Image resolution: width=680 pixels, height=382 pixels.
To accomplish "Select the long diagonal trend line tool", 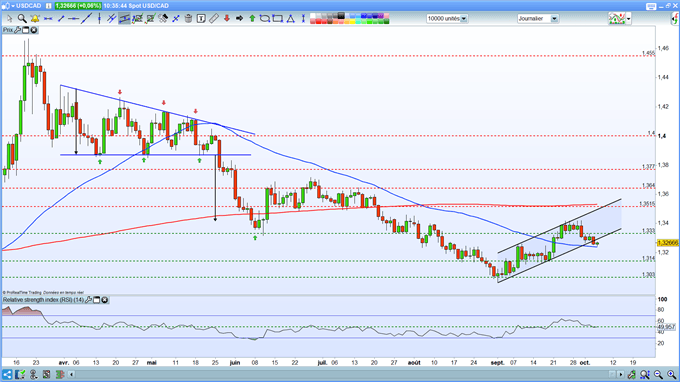I will coord(86,19).
